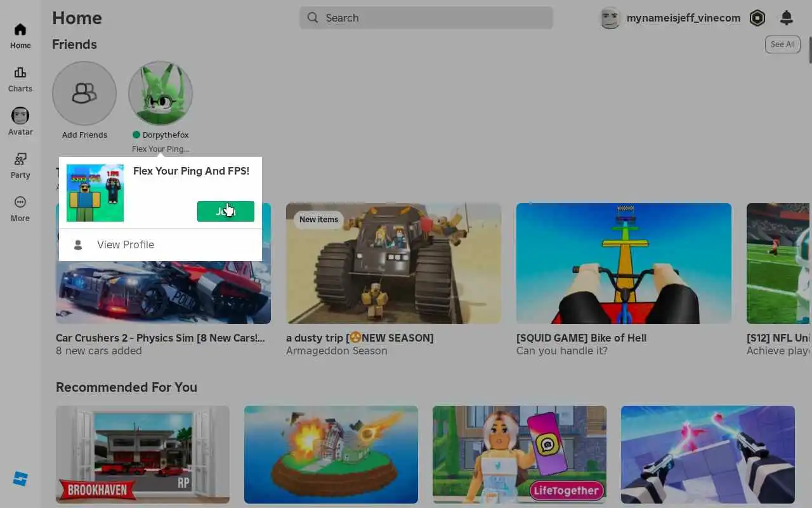
Task: Click the search magnifier icon
Action: click(x=313, y=18)
